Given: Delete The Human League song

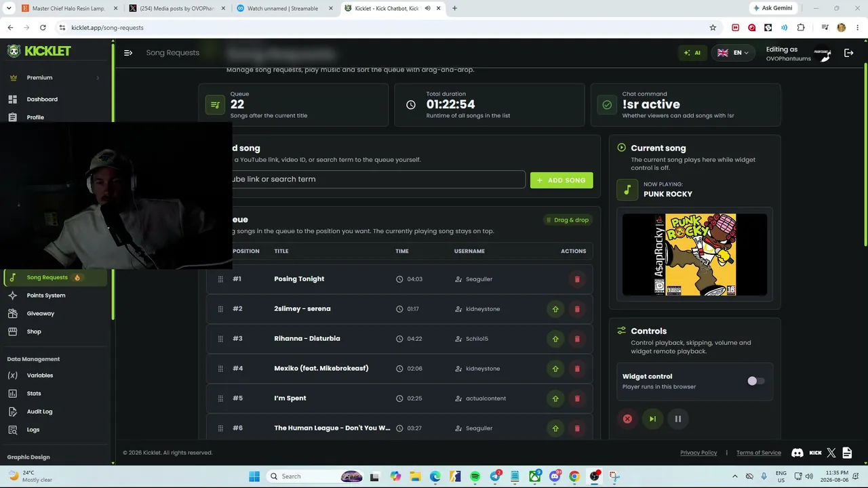Looking at the screenshot, I should point(577,428).
